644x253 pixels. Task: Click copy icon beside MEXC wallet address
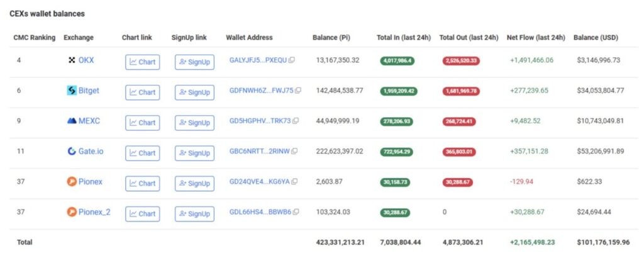pyautogui.click(x=296, y=121)
